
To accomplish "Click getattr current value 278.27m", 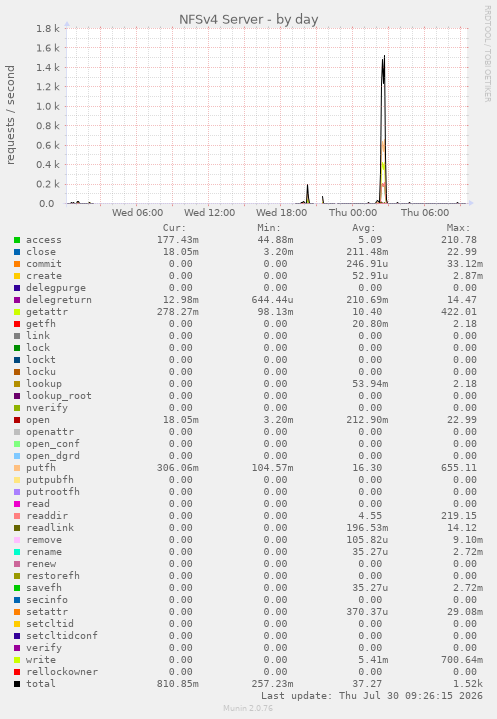I will point(178,312).
